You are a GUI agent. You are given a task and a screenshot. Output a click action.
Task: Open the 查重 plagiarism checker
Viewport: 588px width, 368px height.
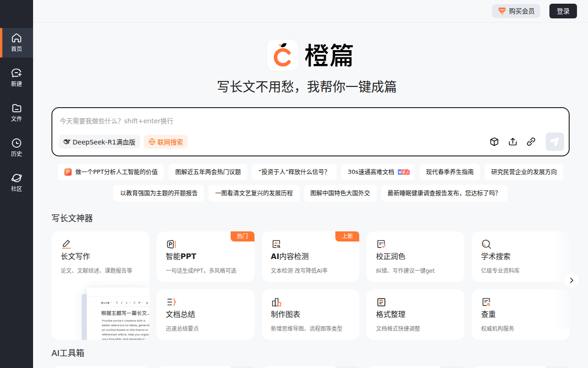520,314
